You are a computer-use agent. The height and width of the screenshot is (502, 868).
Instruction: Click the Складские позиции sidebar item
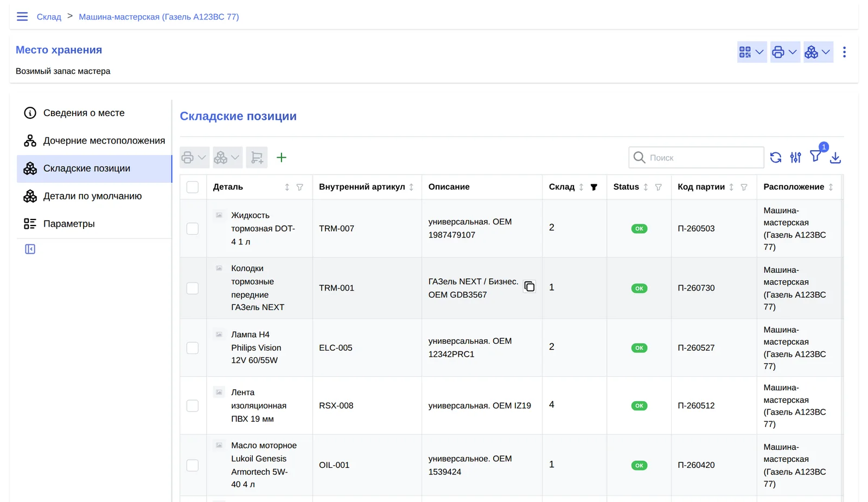tap(94, 169)
